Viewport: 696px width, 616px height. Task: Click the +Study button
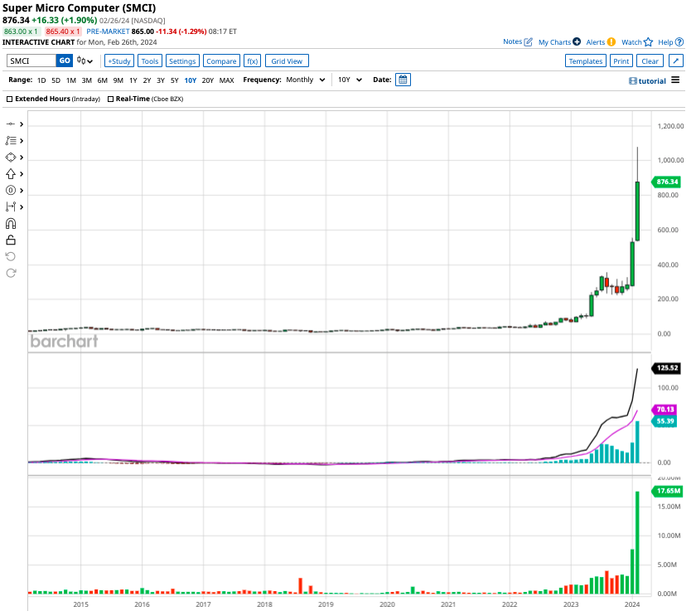(x=118, y=60)
